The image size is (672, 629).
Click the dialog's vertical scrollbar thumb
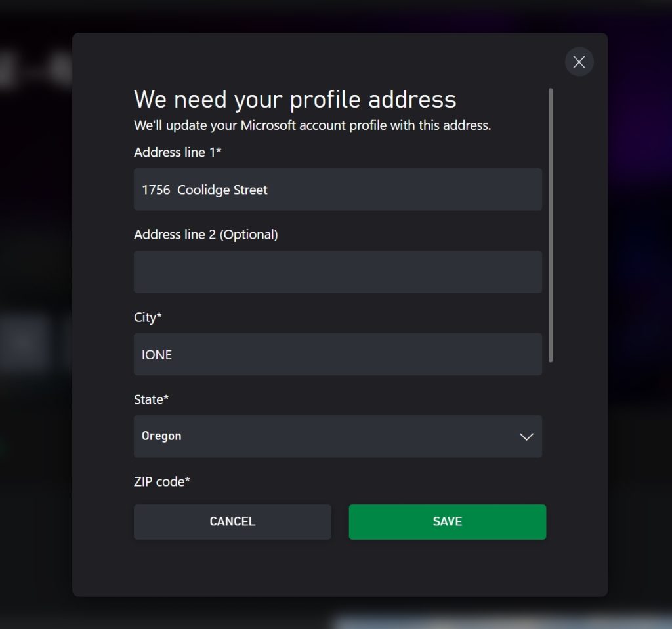[551, 226]
